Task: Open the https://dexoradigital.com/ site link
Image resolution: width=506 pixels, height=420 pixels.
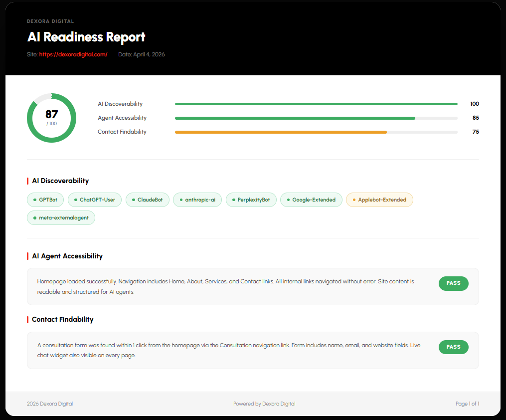Action: [73, 54]
